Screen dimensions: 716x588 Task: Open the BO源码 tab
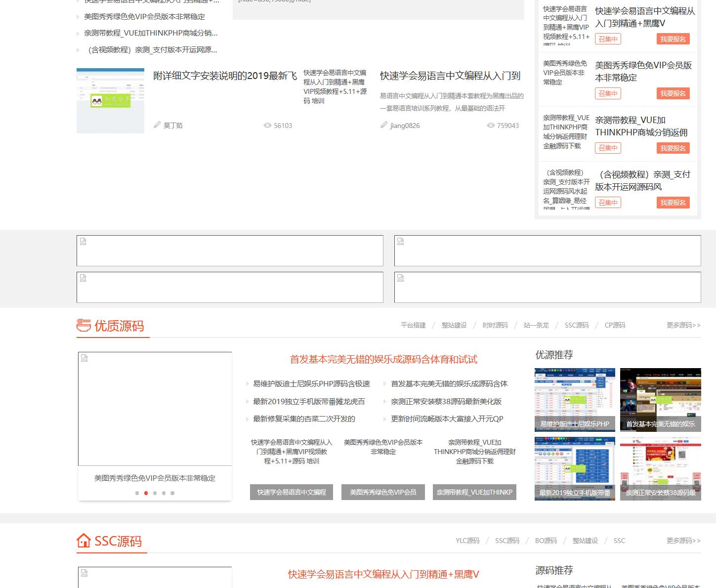click(546, 541)
